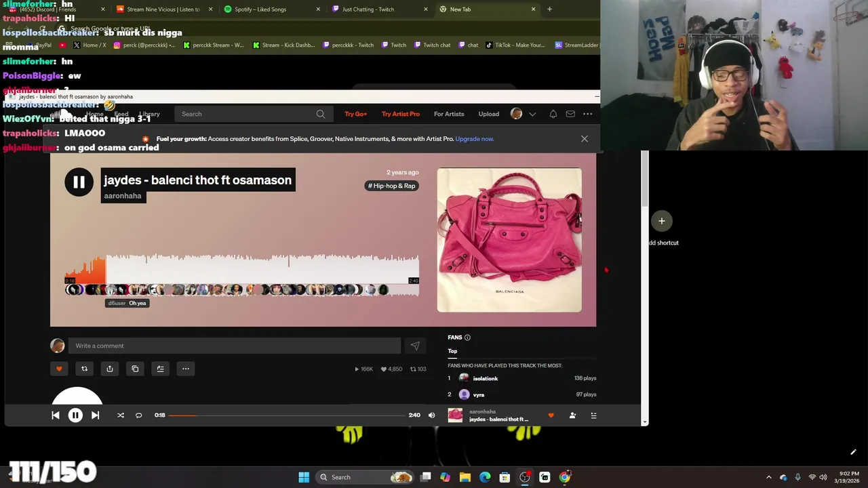868x488 pixels.
Task: Open the Twitch chat bookmark
Action: pos(432,45)
